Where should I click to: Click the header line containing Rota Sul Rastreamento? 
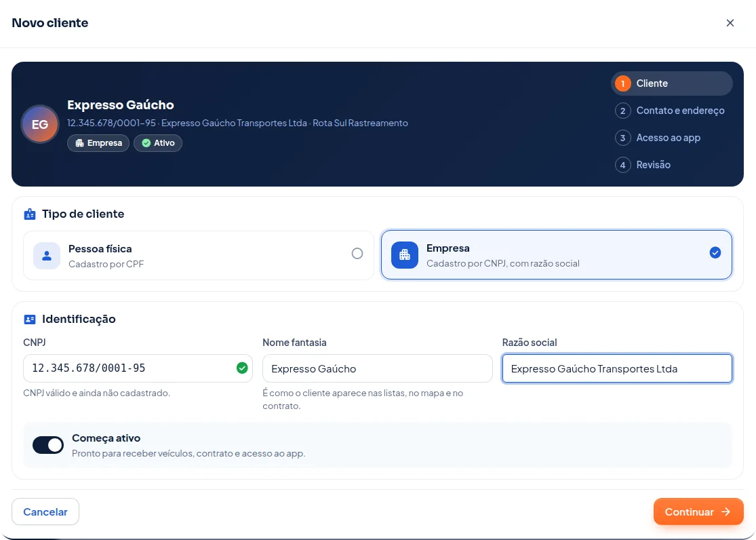click(x=237, y=123)
